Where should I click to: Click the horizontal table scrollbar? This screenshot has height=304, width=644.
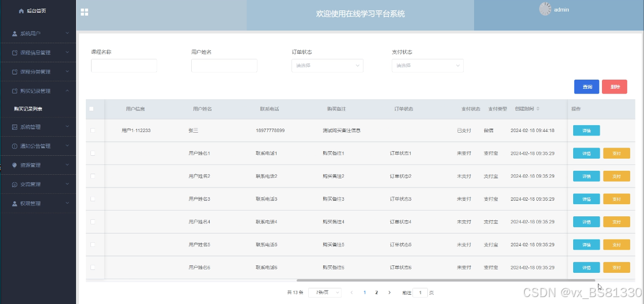coord(446,280)
